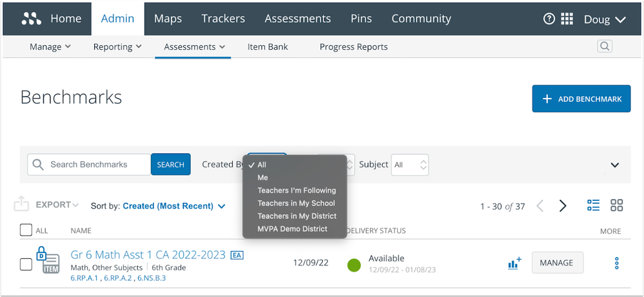Image resolution: width=644 pixels, height=297 pixels.
Task: Click the add report chart icon
Action: pyautogui.click(x=514, y=263)
